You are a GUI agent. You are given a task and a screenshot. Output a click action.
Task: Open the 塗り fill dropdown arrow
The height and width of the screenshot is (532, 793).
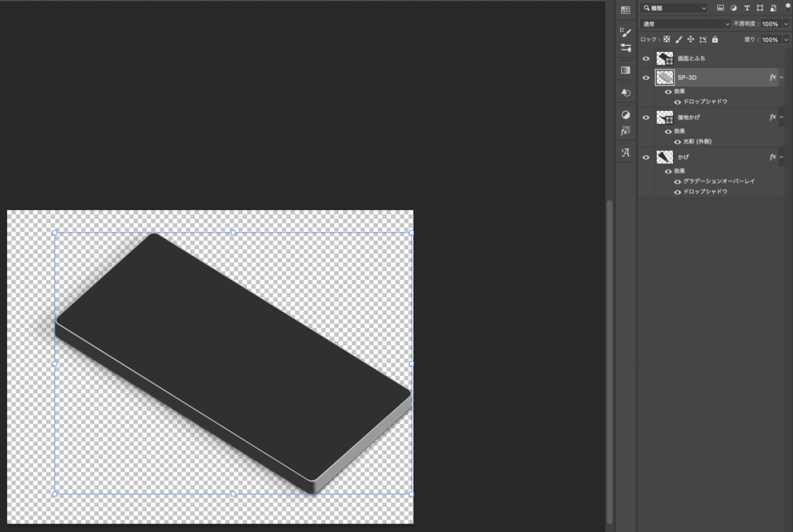point(786,39)
